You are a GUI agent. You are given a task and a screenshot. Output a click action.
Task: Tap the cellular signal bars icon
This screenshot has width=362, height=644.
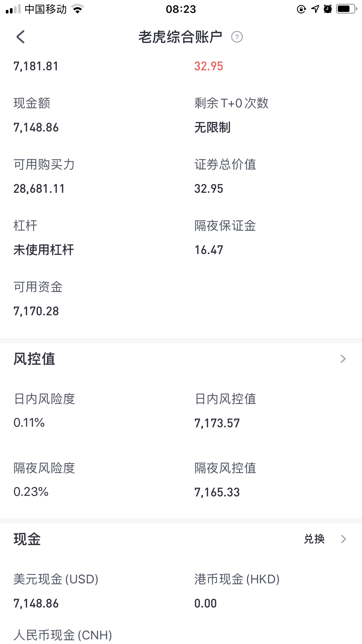(x=13, y=9)
